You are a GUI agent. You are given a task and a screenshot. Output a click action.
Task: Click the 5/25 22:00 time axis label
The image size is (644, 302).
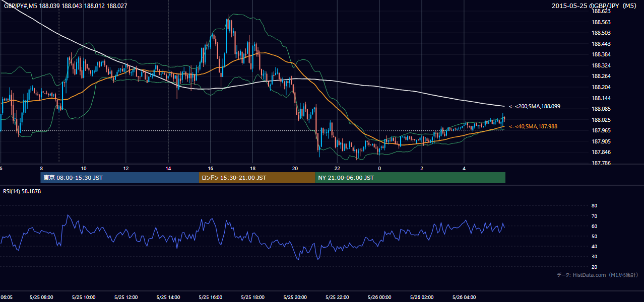(338, 297)
